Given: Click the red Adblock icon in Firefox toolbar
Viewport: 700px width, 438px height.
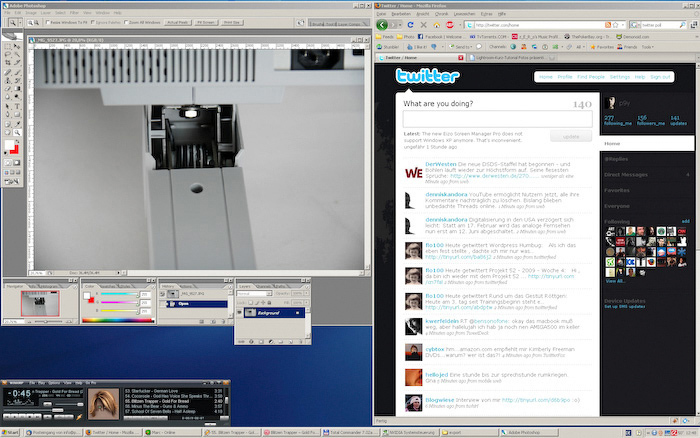Looking at the screenshot, I should (x=450, y=25).
